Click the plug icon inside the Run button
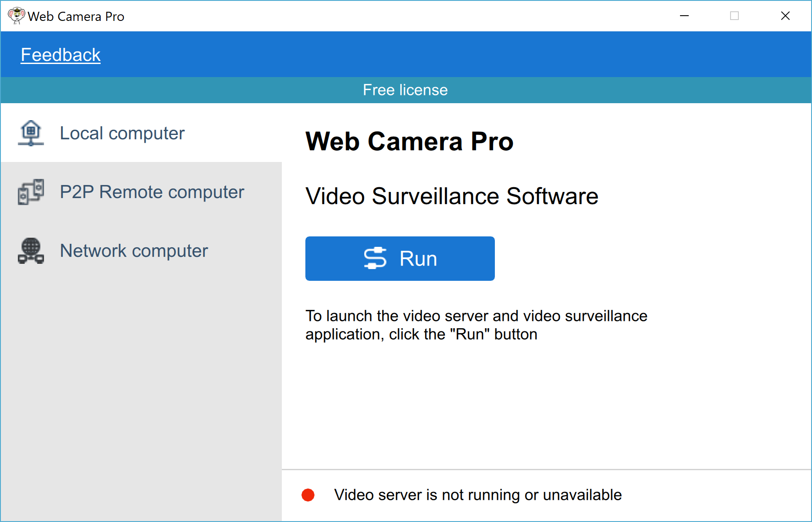This screenshot has width=812, height=522. pos(376,258)
